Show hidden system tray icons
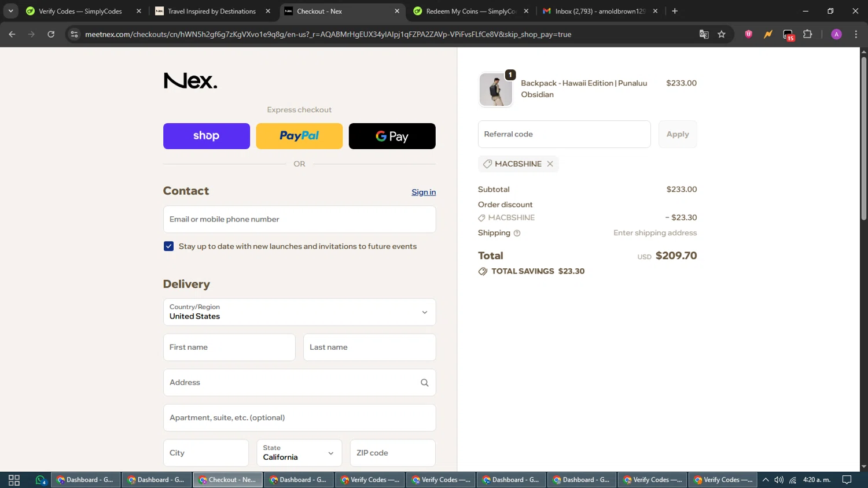868x488 pixels. click(766, 480)
